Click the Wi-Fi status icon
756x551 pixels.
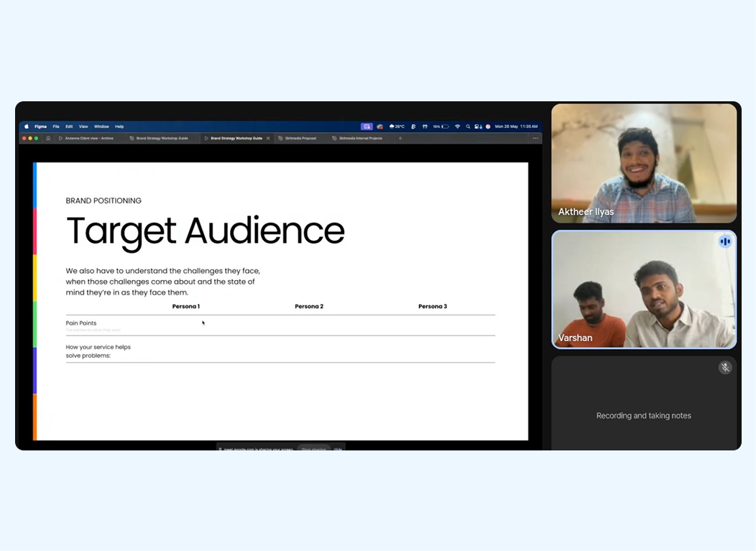coord(457,126)
